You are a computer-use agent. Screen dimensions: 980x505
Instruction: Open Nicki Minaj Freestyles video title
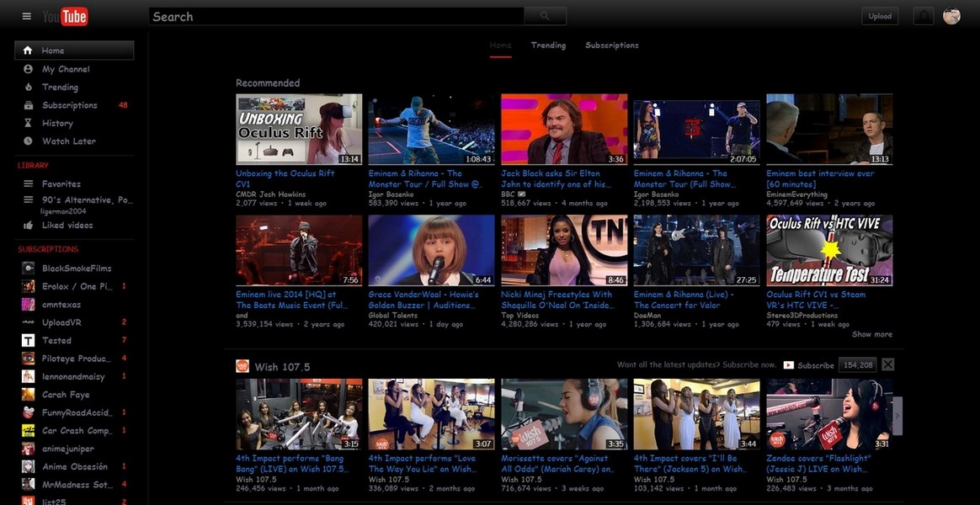557,300
